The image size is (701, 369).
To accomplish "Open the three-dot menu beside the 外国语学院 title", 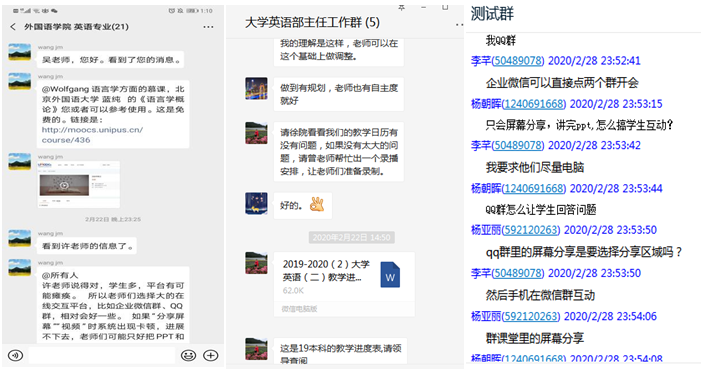I will (x=208, y=27).
